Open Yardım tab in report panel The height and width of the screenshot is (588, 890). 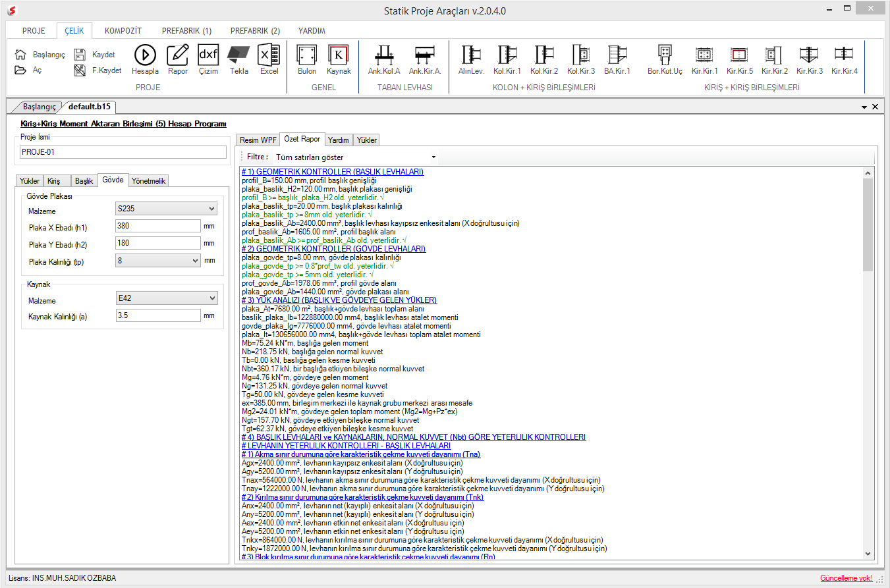339,140
